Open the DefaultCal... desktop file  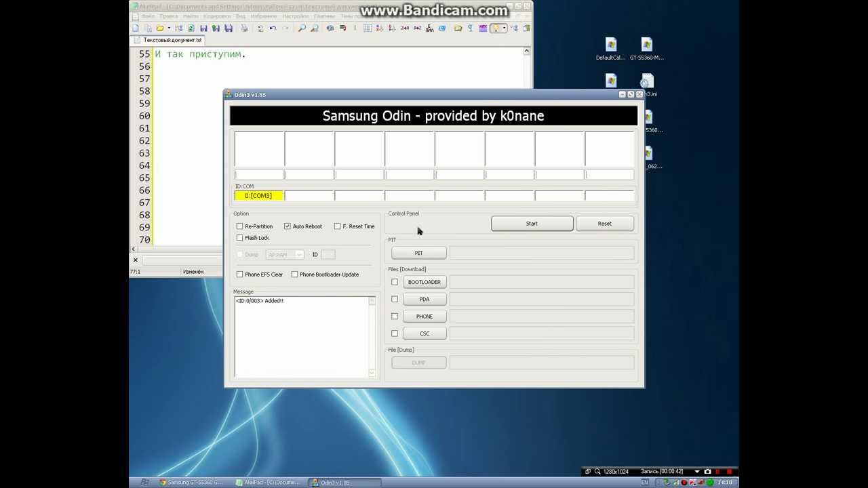tap(610, 49)
